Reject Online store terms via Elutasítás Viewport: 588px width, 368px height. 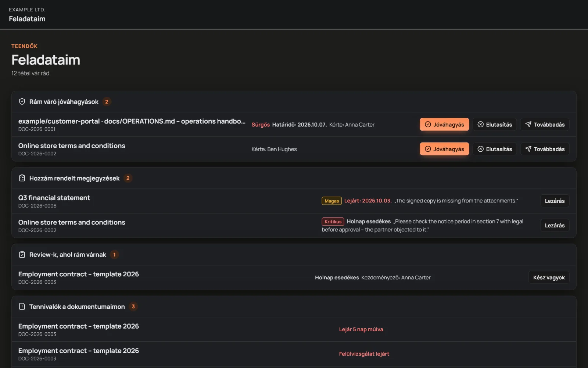point(495,149)
